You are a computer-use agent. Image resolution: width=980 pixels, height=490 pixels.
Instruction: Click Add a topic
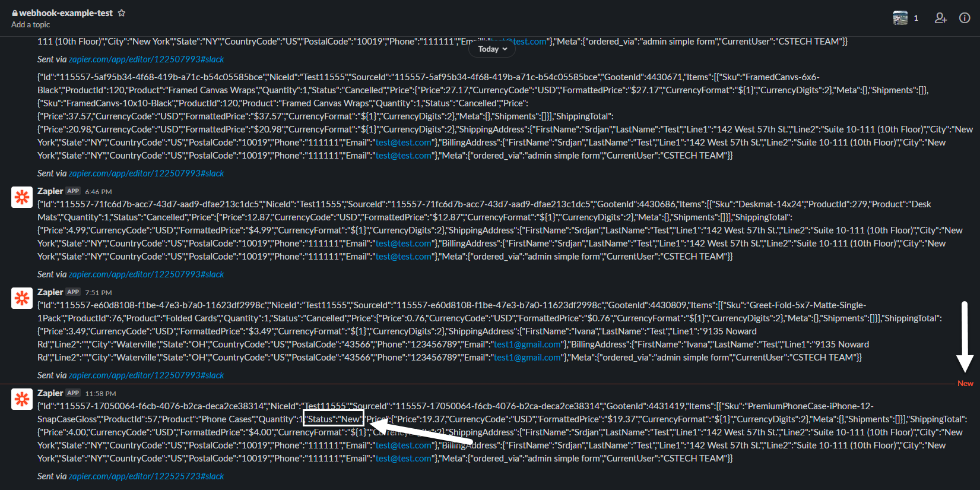(30, 25)
